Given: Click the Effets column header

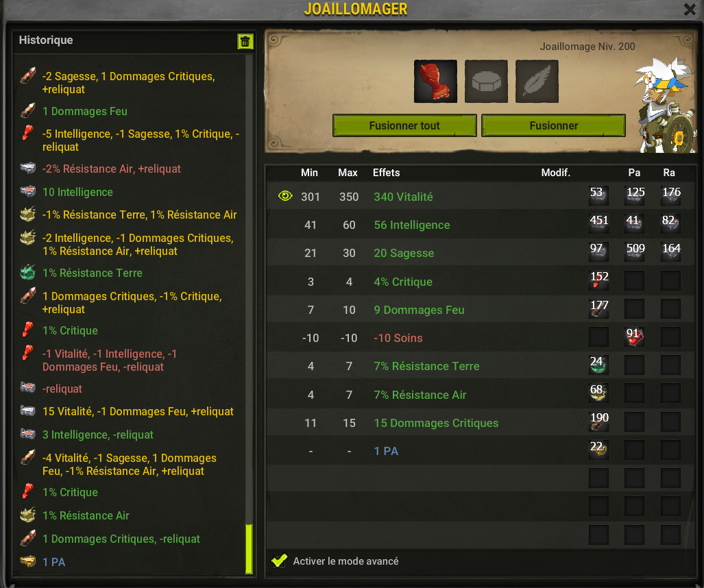Looking at the screenshot, I should (x=386, y=173).
